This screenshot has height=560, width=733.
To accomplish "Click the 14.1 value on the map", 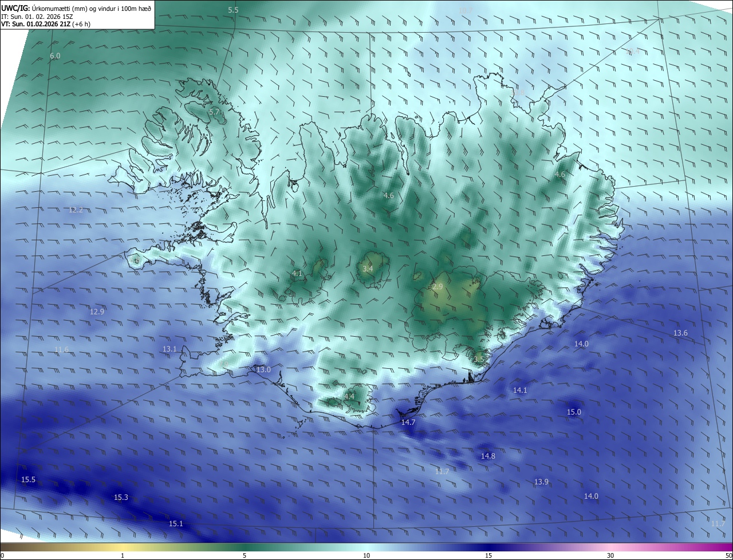I will [x=519, y=390].
